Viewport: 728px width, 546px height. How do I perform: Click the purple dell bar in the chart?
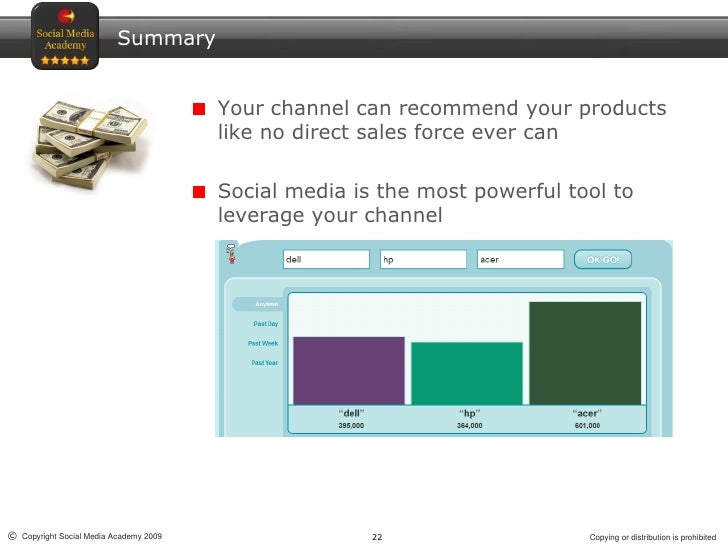[x=349, y=370]
